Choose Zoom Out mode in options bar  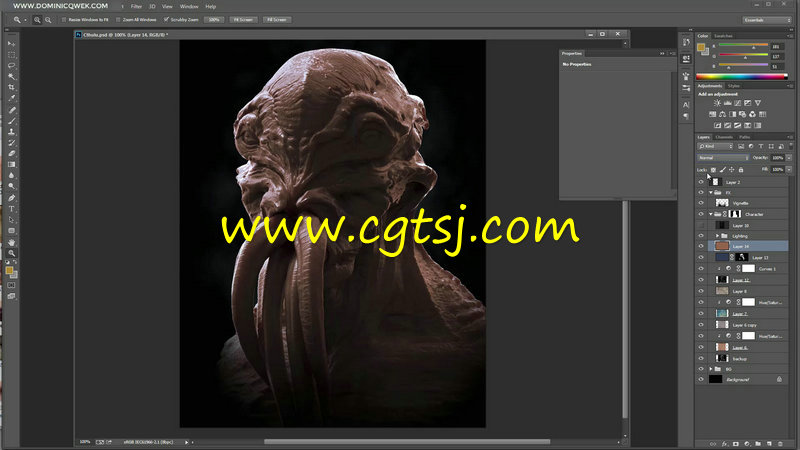[x=48, y=20]
